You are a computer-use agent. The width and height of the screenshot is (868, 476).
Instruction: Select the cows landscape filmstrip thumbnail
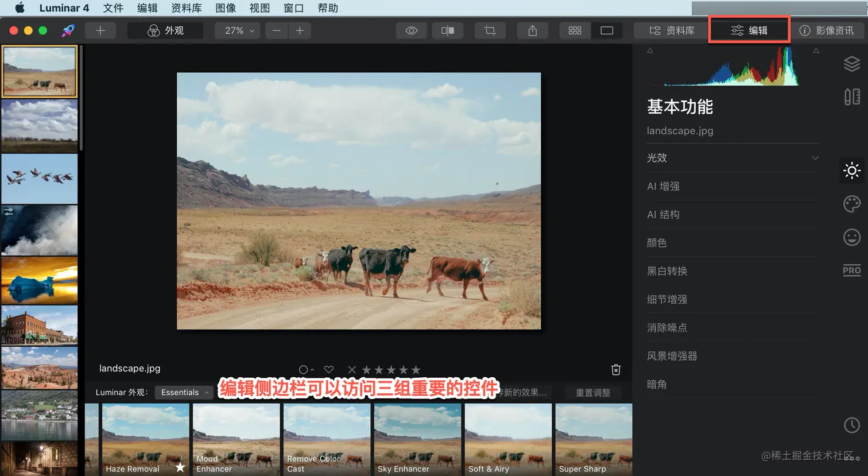tap(39, 71)
